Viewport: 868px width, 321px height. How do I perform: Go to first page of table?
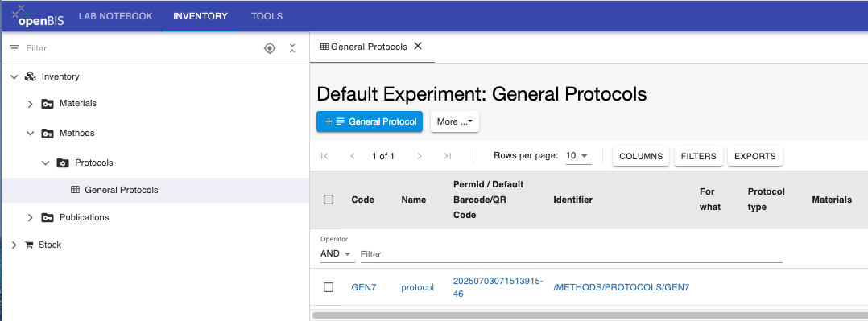point(325,156)
